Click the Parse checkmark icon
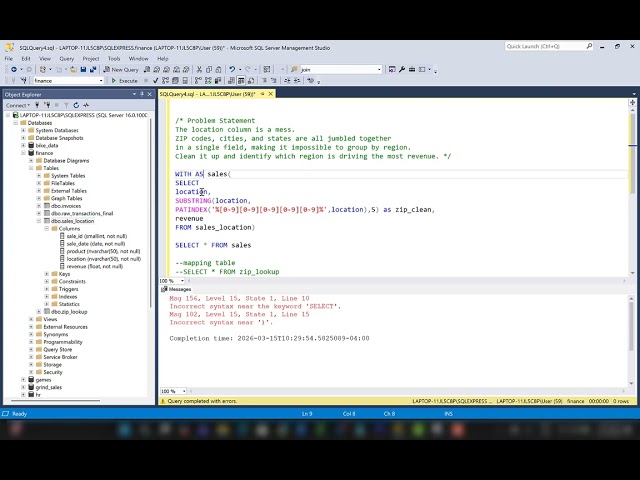This screenshot has height=480, width=640. tap(156, 80)
